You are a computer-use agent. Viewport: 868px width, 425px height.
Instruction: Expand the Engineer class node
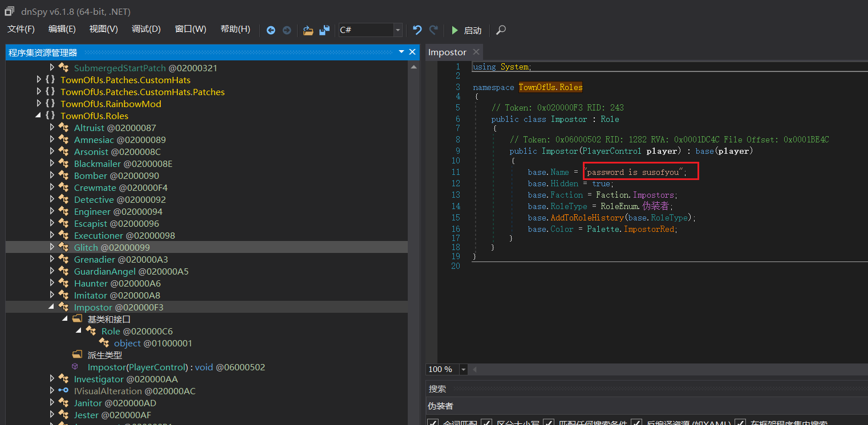click(x=52, y=211)
